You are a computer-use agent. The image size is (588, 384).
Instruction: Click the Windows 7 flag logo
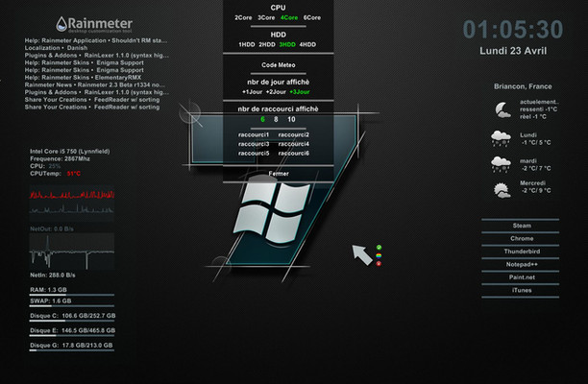tap(272, 212)
